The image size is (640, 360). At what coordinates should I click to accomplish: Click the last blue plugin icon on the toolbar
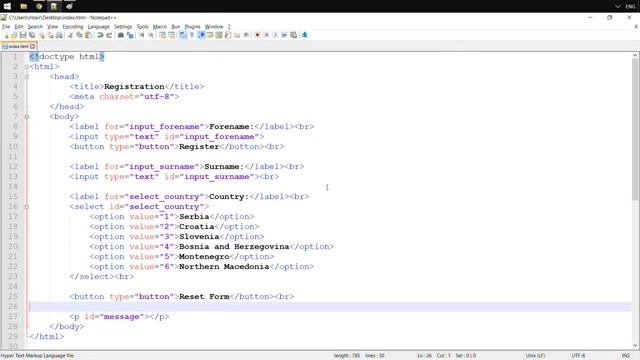click(x=304, y=35)
